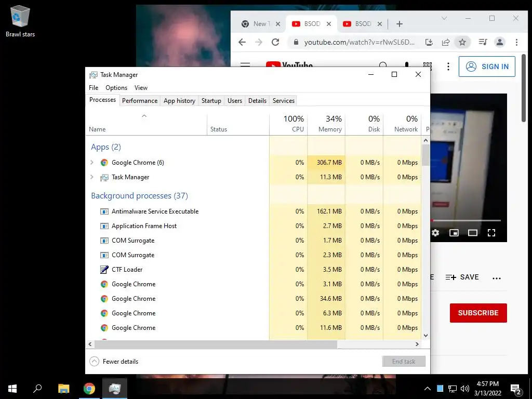Viewport: 532px width, 399px height.
Task: Click the install app icon in address bar
Action: (x=429, y=42)
